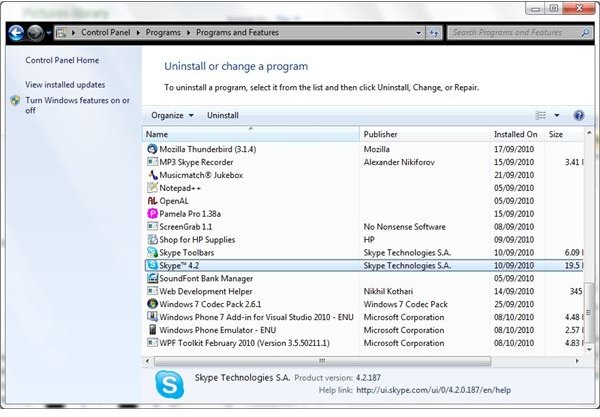Click the horizontal scrollbar left arrow
600x417 pixels.
pyautogui.click(x=148, y=361)
